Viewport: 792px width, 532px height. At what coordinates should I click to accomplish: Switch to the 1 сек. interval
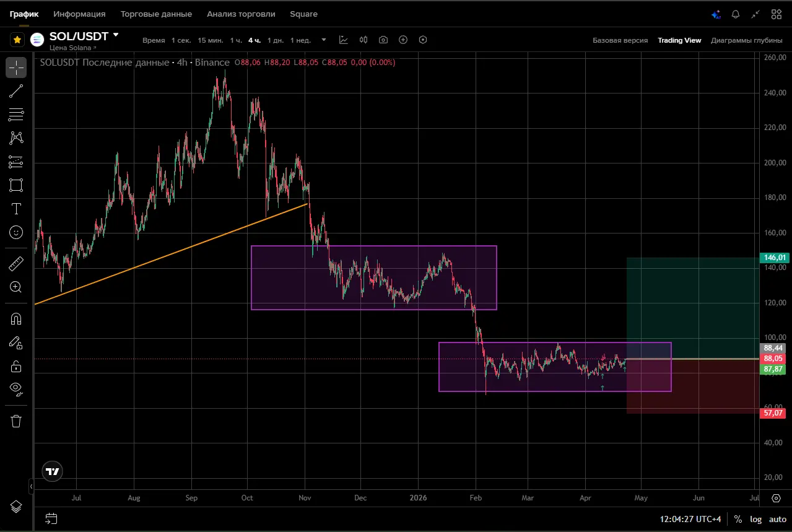181,40
